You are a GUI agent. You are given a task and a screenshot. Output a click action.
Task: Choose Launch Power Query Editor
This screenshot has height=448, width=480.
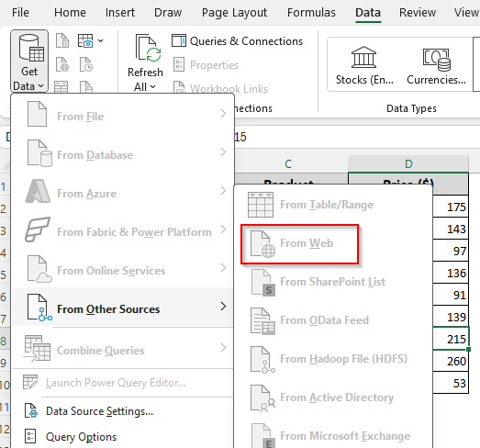pyautogui.click(x=122, y=383)
